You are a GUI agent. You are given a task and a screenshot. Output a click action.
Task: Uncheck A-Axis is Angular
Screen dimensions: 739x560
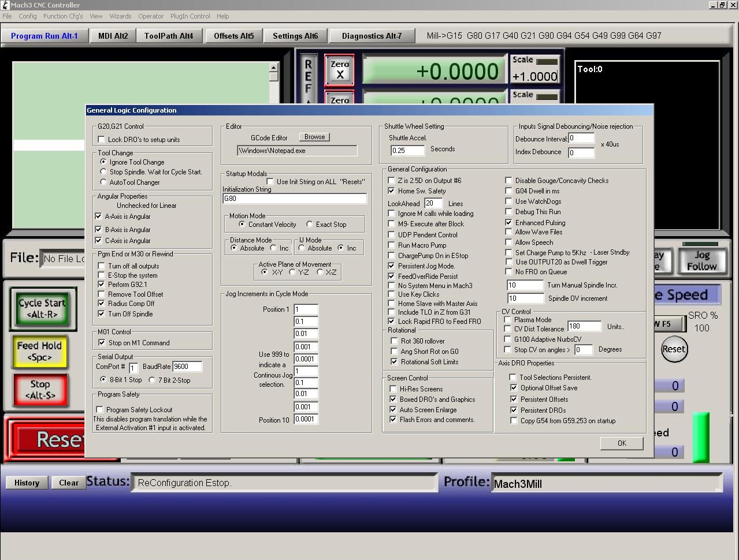click(x=98, y=216)
